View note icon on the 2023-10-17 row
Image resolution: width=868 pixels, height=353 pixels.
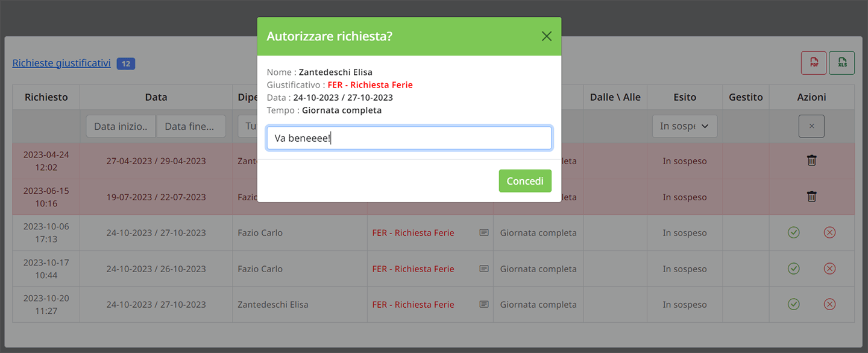[x=483, y=269]
